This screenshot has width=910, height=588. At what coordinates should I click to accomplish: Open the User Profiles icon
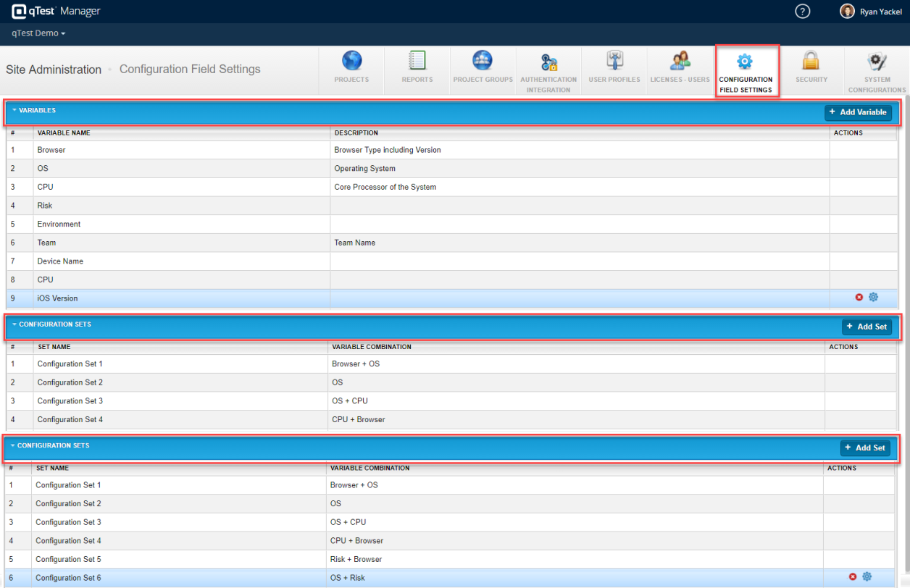614,62
